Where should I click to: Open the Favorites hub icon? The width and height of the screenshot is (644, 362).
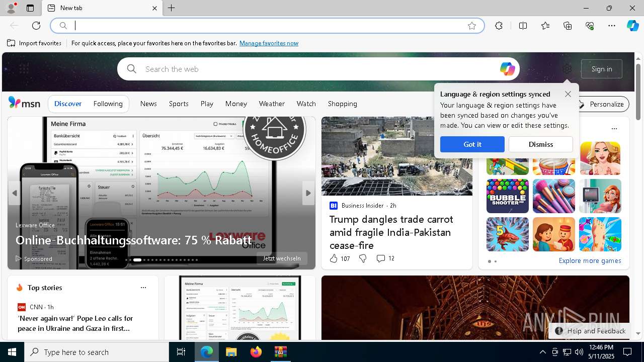(545, 26)
